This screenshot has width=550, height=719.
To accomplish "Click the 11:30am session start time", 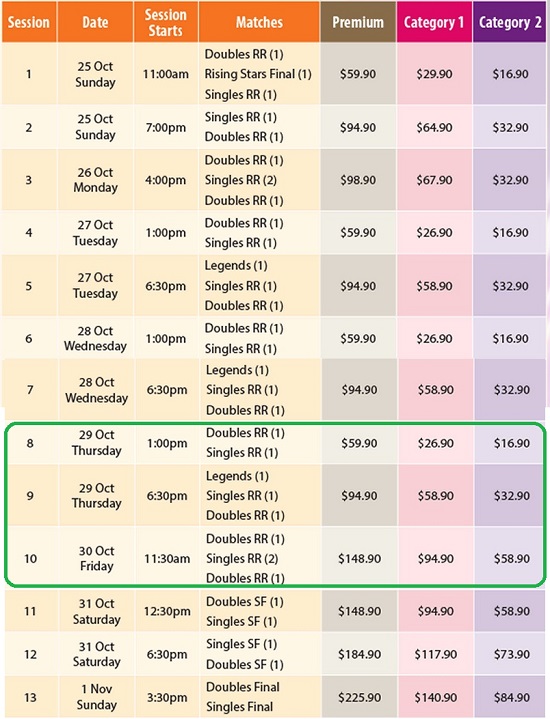I will pyautogui.click(x=167, y=559).
